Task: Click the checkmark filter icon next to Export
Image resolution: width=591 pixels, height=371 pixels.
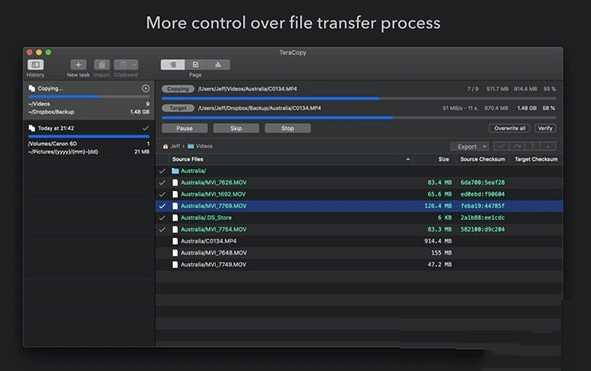Action: coord(501,146)
